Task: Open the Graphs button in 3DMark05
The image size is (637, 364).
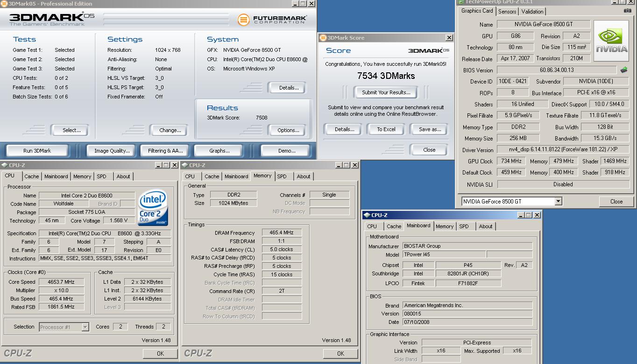Action: click(x=219, y=151)
